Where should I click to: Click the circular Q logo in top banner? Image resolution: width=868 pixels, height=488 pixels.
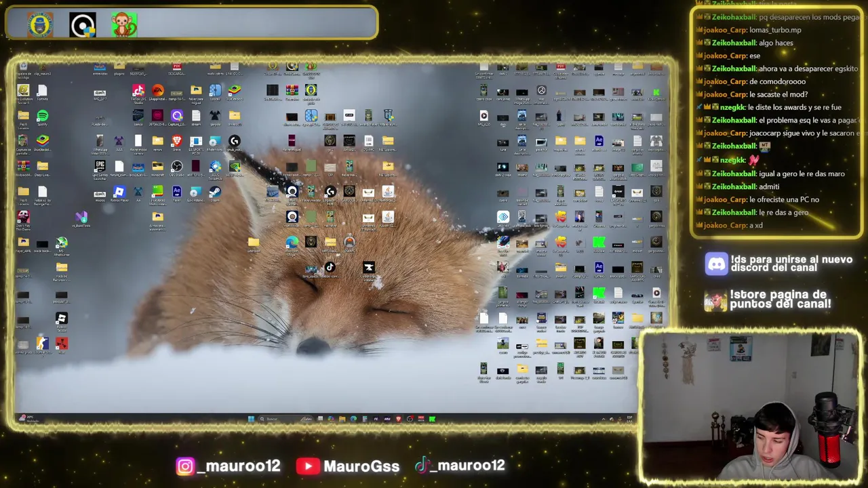coord(83,25)
